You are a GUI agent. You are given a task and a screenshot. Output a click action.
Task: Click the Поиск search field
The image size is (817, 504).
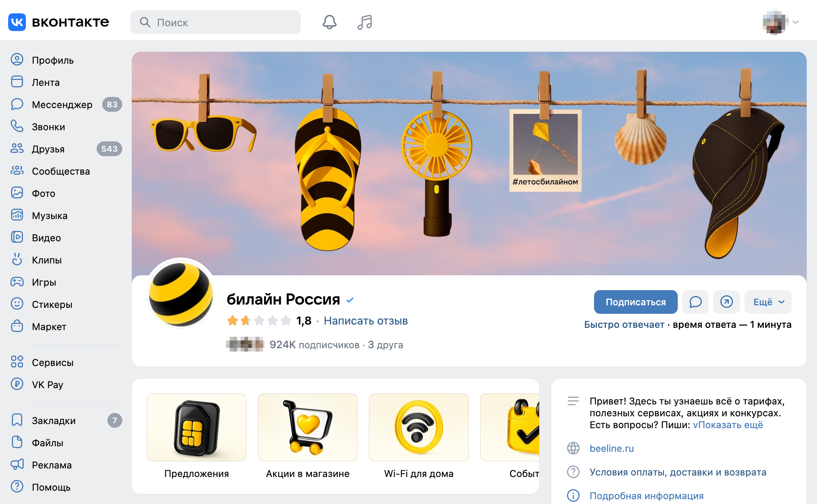[x=216, y=22]
